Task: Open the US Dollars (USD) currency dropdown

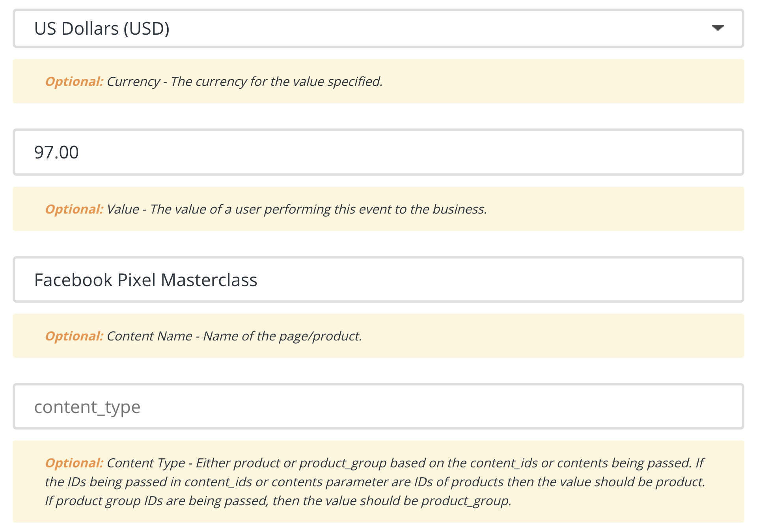Action: (378, 28)
